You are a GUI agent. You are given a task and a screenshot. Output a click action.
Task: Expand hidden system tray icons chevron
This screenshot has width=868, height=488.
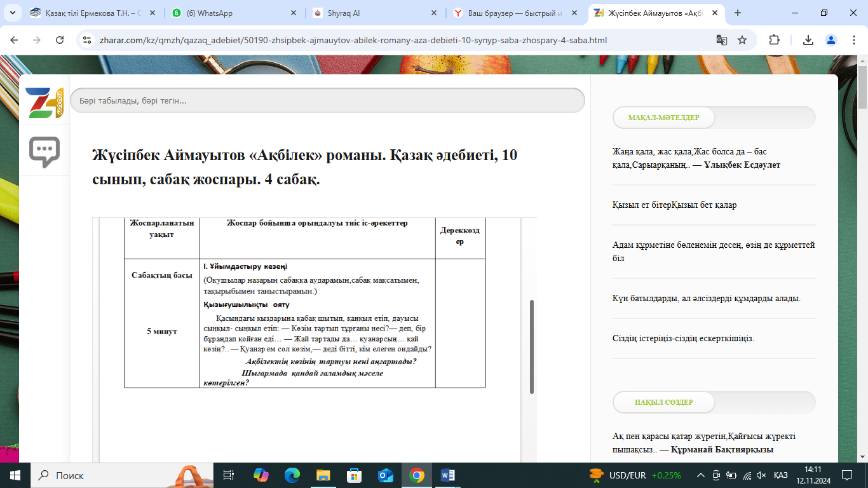click(701, 475)
